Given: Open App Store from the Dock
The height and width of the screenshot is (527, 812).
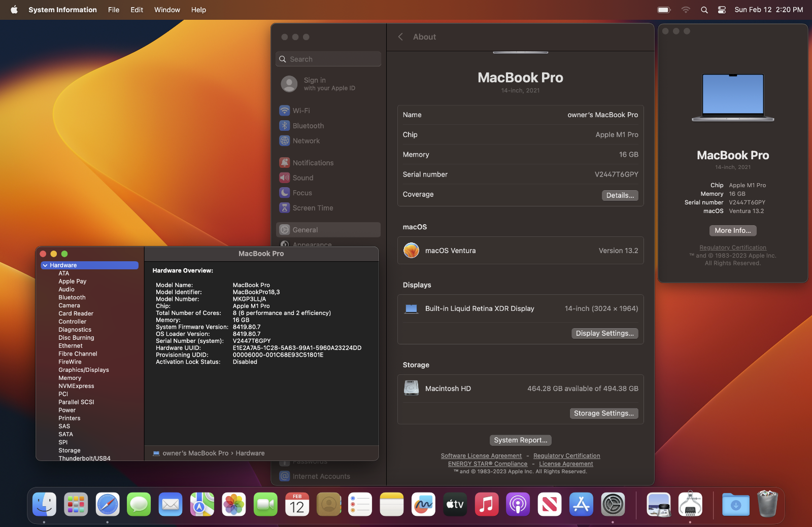Looking at the screenshot, I should [x=581, y=505].
